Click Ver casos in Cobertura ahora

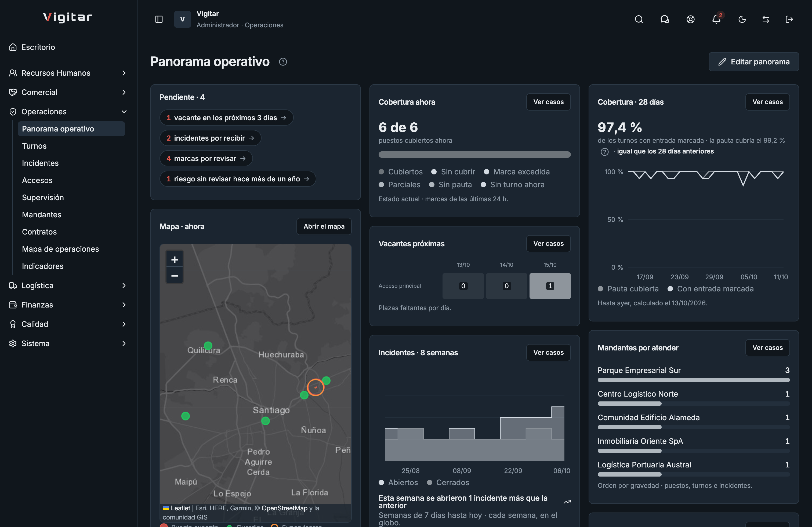coord(548,102)
